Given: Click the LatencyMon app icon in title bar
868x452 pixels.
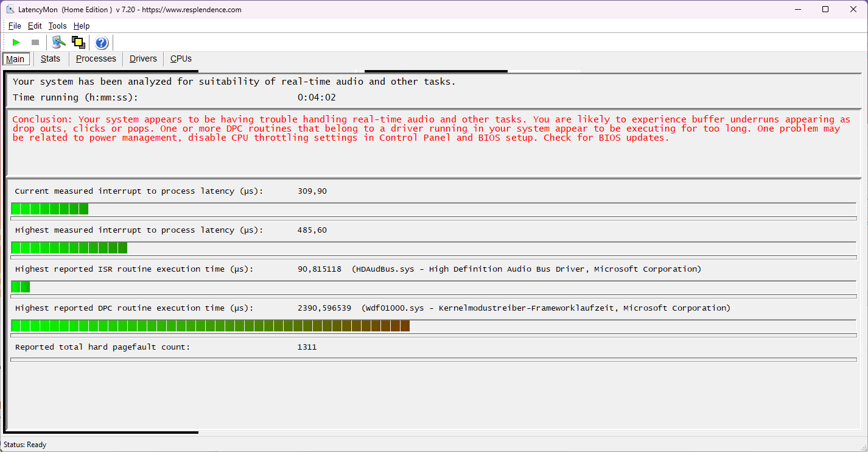Looking at the screenshot, I should coord(10,9).
